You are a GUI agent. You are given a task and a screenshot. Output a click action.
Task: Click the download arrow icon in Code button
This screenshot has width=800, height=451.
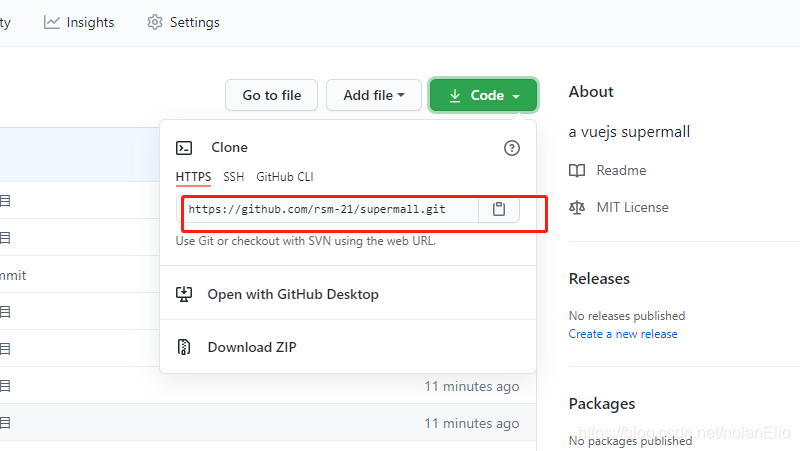click(455, 96)
